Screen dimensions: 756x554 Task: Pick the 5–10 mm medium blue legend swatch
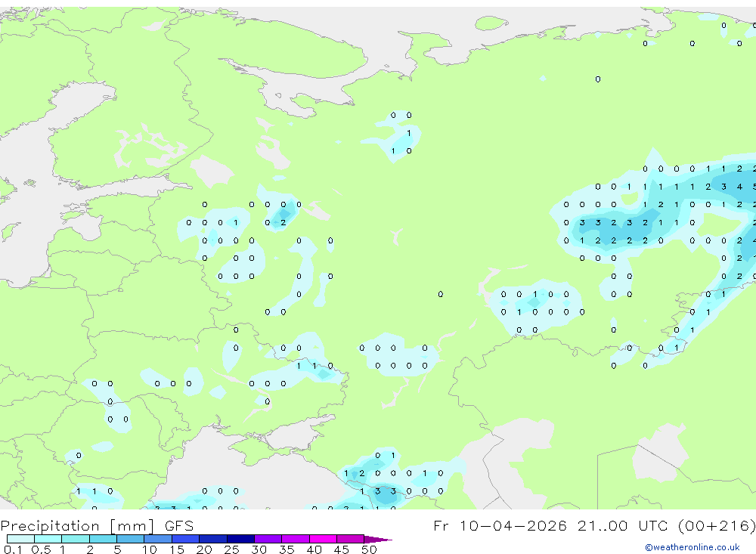point(130,539)
